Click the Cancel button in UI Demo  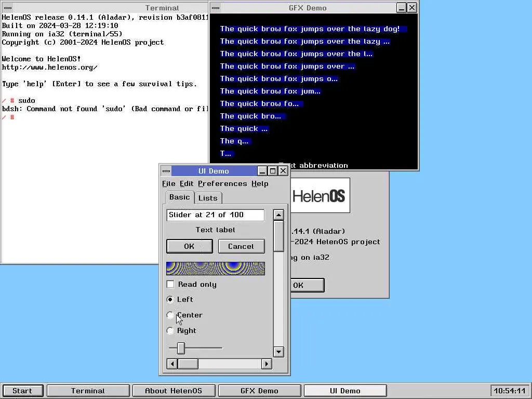241,246
